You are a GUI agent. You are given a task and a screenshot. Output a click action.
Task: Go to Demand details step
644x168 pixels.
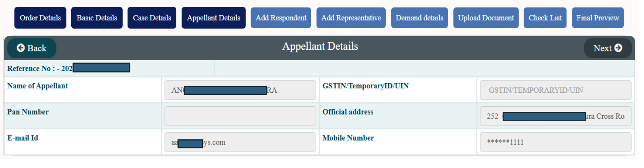(420, 18)
